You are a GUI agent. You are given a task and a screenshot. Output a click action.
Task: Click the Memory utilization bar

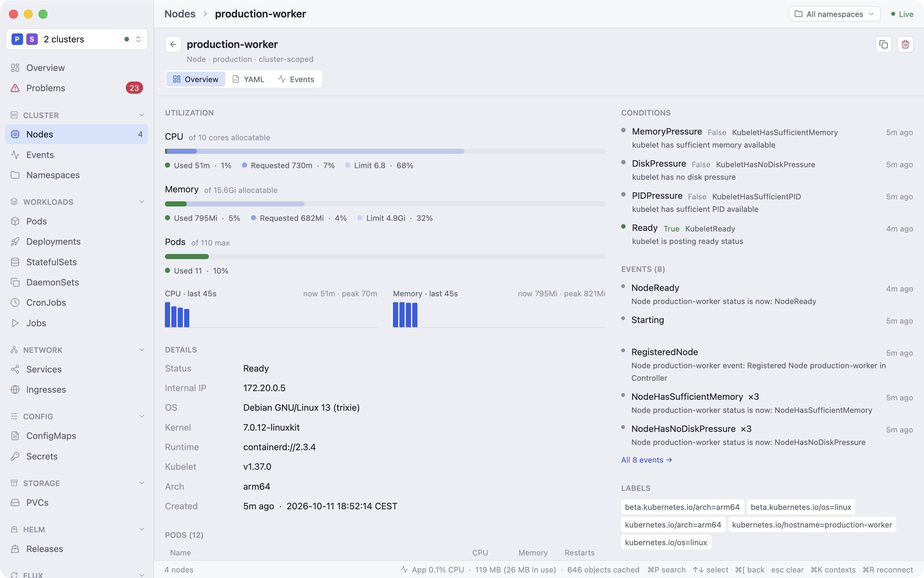coord(385,204)
